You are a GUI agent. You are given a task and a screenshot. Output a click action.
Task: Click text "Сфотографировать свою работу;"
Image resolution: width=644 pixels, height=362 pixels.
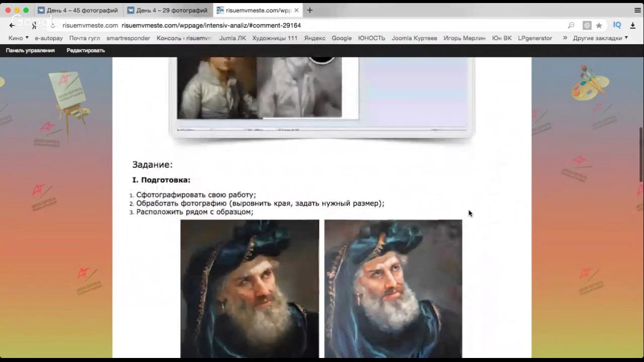click(x=196, y=195)
